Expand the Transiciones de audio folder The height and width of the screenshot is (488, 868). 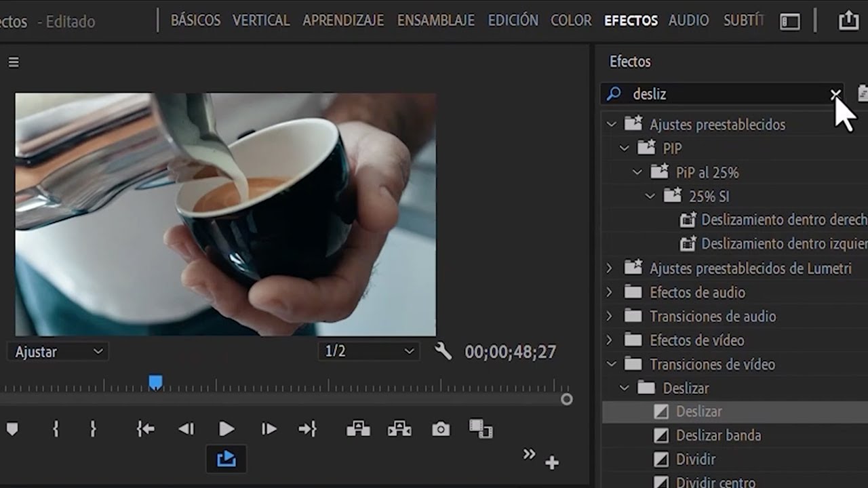[610, 317]
